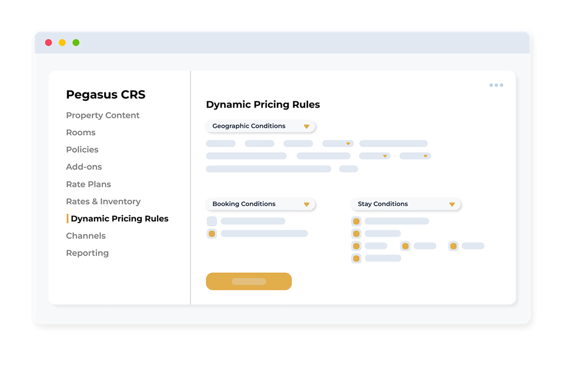Click the yellow window dot
This screenshot has height=368, width=588.
(x=62, y=43)
